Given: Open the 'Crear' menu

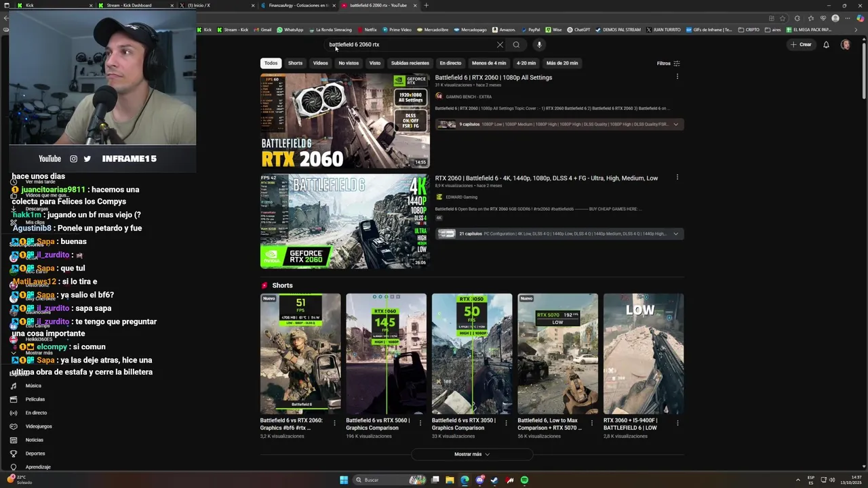Looking at the screenshot, I should [x=800, y=45].
